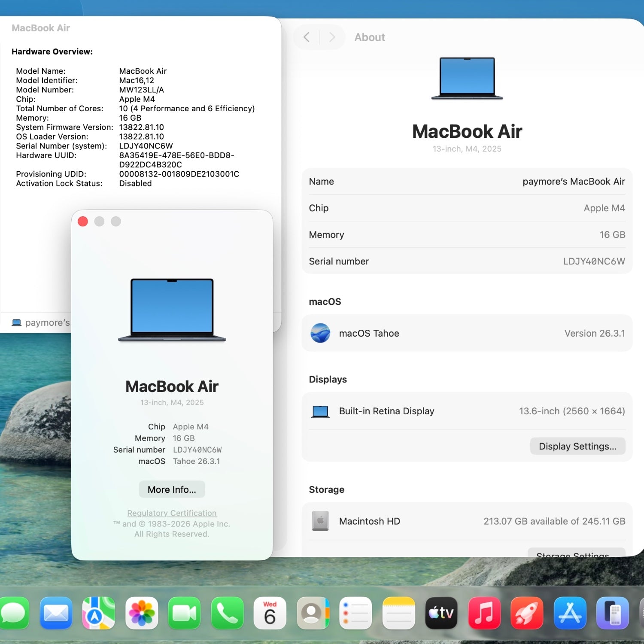Image resolution: width=644 pixels, height=644 pixels.
Task: Open the Music app in the Dock
Action: 484,613
